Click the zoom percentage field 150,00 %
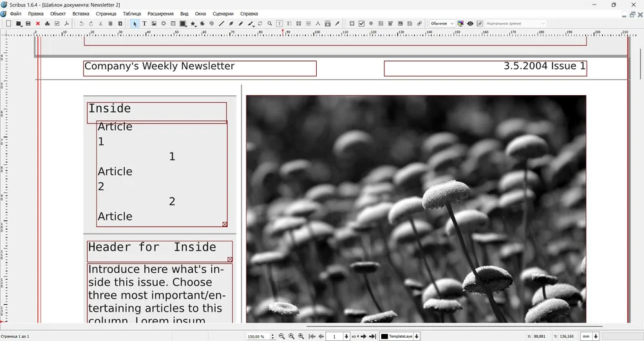The height and width of the screenshot is (341, 644). (256, 336)
